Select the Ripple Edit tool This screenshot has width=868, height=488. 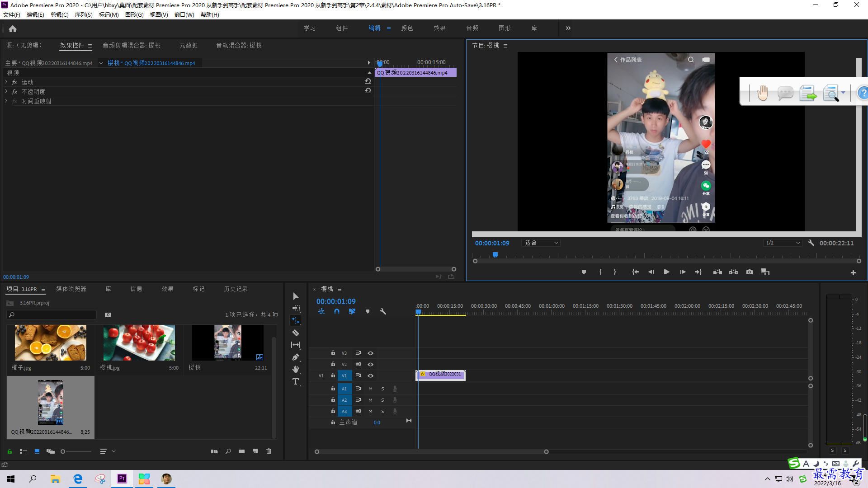[296, 320]
